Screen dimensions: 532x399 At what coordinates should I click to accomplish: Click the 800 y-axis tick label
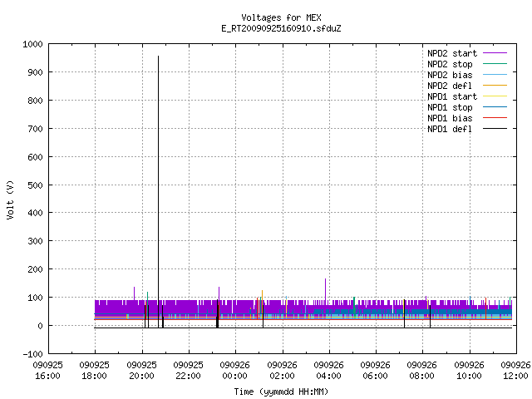[35, 101]
